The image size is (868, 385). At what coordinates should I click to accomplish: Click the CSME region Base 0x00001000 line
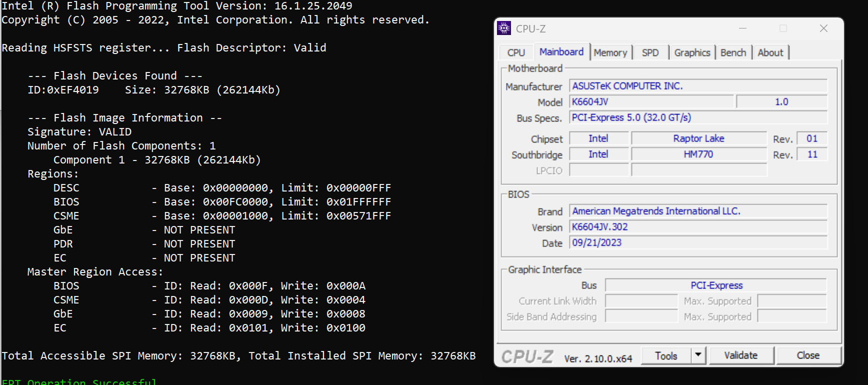(x=222, y=216)
